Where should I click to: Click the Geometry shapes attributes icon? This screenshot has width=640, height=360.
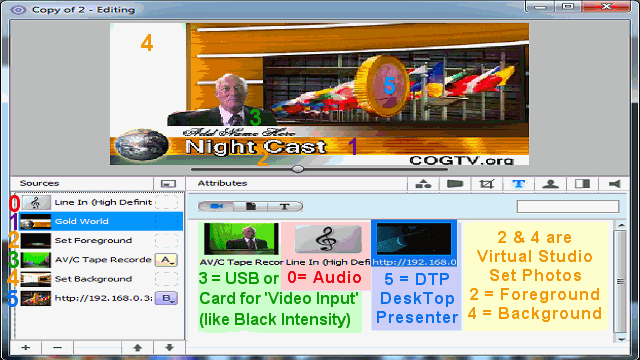[x=423, y=184]
